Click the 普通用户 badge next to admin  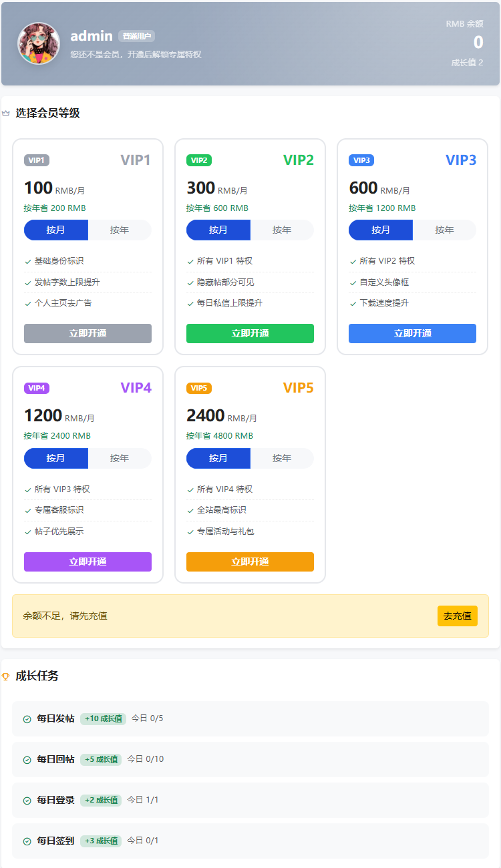[137, 36]
